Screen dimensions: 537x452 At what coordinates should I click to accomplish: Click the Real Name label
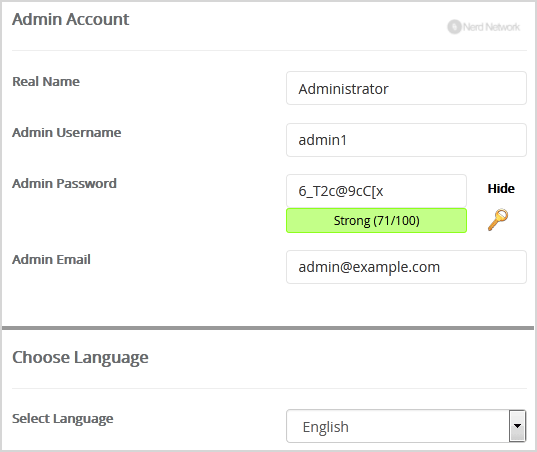[46, 81]
